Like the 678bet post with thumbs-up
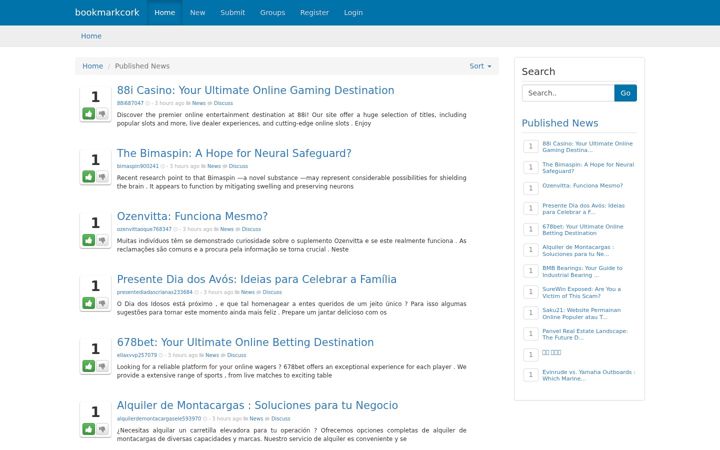The width and height of the screenshot is (720, 450). [89, 366]
